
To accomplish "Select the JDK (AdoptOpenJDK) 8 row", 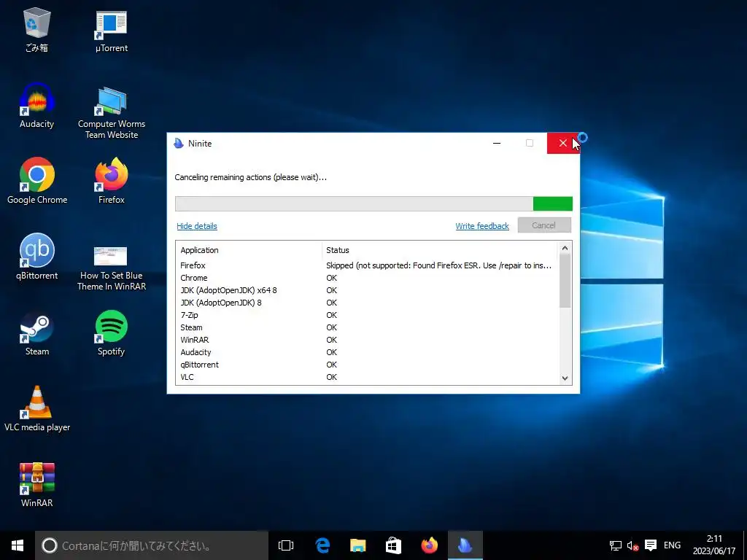I will pos(366,303).
